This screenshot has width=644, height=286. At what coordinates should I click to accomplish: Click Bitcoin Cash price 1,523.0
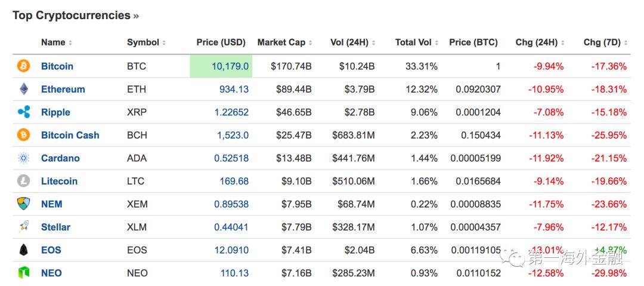point(233,135)
